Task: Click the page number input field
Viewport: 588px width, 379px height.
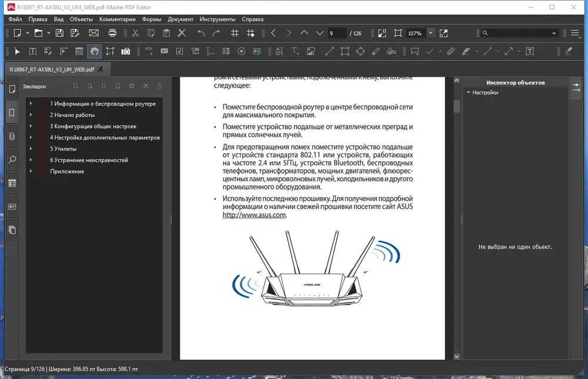Action: (337, 33)
